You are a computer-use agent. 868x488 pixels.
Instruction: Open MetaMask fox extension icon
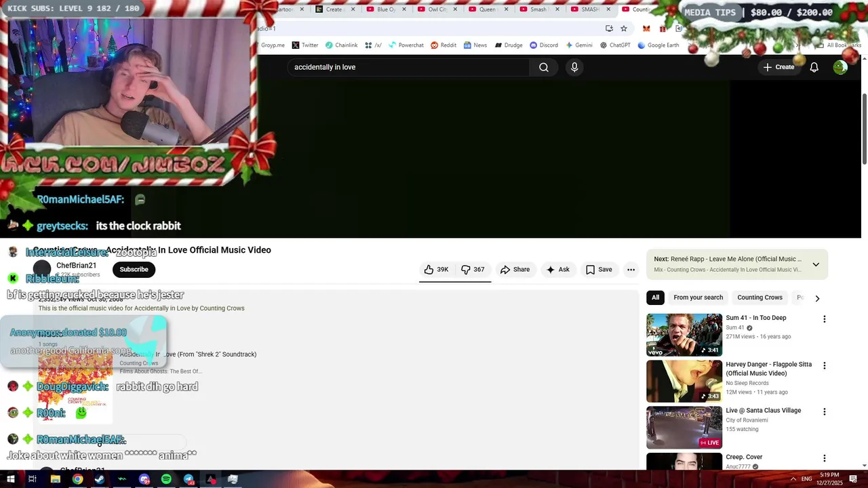pyautogui.click(x=646, y=28)
